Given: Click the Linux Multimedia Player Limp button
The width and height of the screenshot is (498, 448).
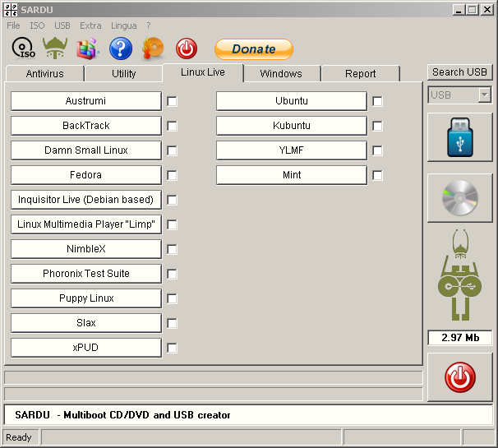Looking at the screenshot, I should 86,224.
